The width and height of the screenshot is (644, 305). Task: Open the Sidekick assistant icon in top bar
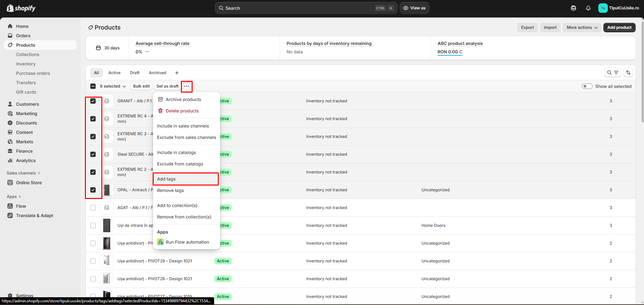(x=573, y=8)
